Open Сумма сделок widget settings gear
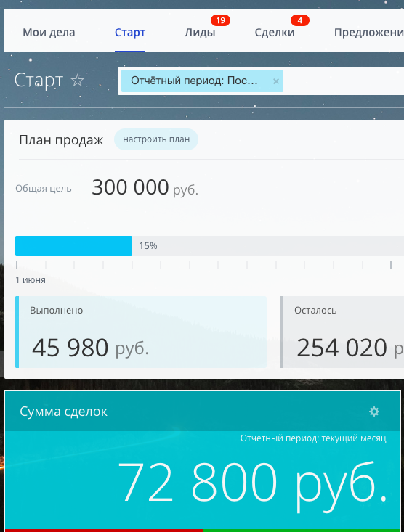Screen dimensions: 404x532 [374, 412]
